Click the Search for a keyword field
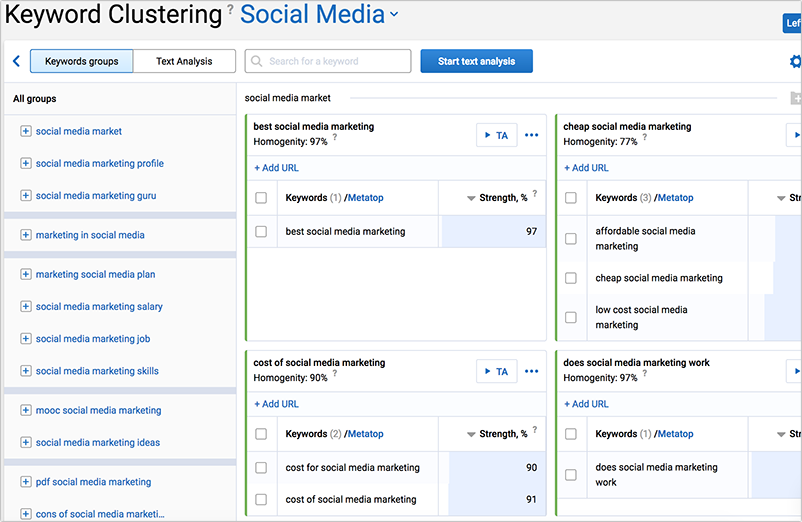This screenshot has width=802, height=522. click(x=328, y=61)
